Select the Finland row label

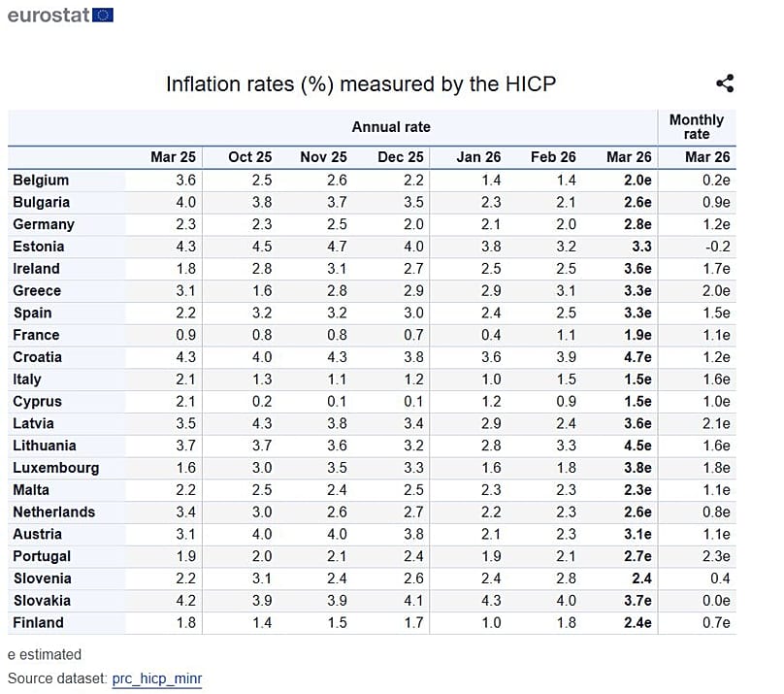click(x=38, y=623)
